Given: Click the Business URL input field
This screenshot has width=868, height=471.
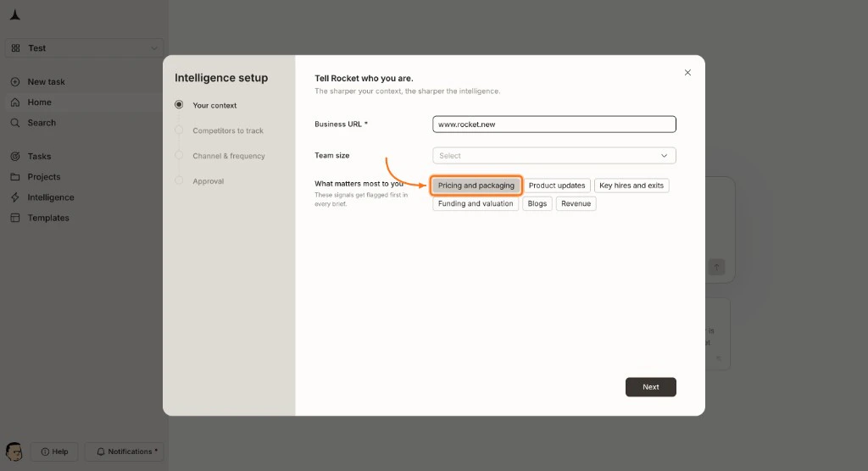Looking at the screenshot, I should (x=554, y=125).
